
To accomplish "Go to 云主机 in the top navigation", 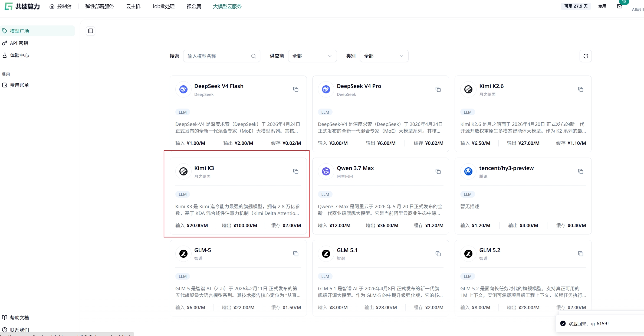I will click(133, 6).
